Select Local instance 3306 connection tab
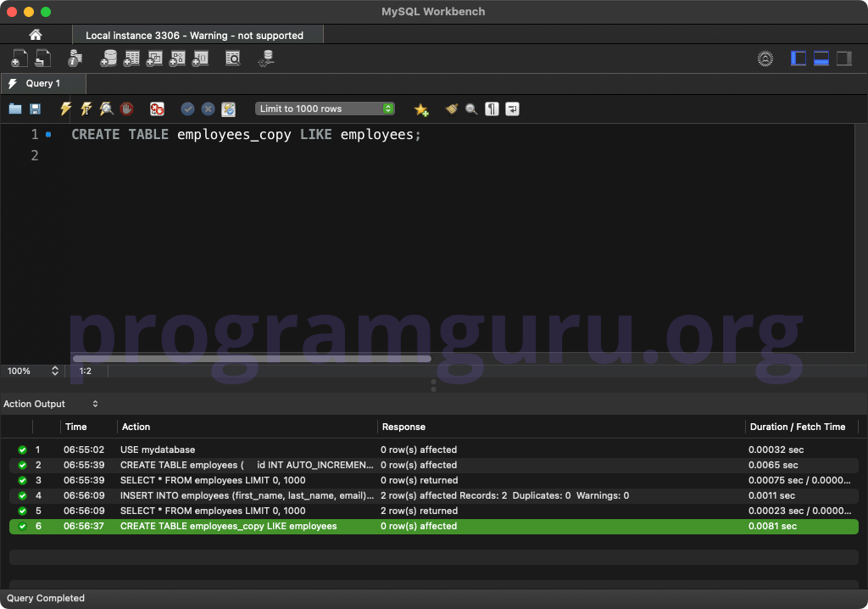The width and height of the screenshot is (868, 609). [x=198, y=35]
